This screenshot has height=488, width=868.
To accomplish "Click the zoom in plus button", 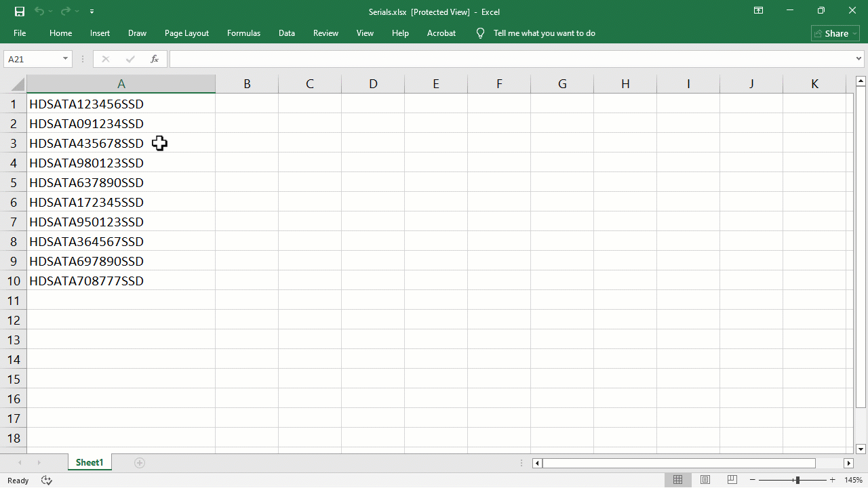I will (833, 480).
